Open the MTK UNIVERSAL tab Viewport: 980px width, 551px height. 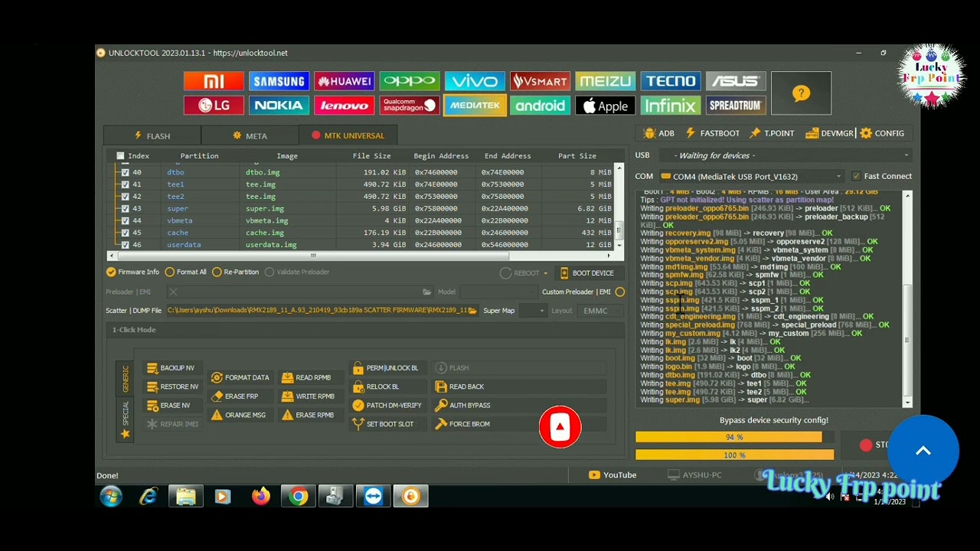[x=348, y=135]
